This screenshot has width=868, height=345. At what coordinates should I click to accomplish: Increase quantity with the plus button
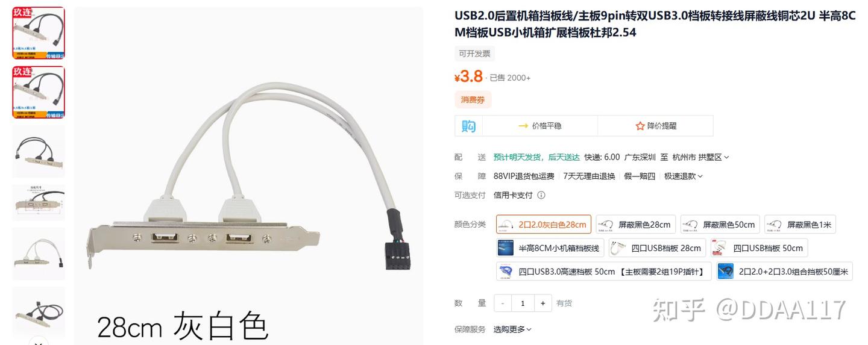[542, 303]
